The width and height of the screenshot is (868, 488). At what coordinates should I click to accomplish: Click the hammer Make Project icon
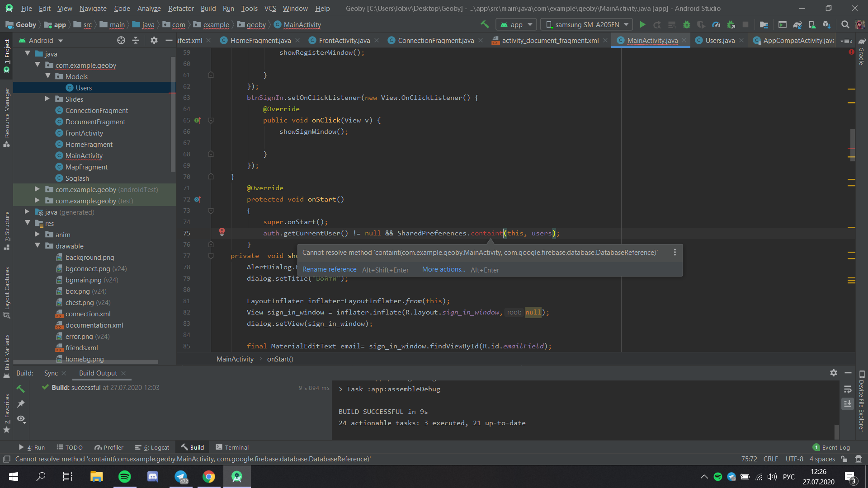(485, 24)
